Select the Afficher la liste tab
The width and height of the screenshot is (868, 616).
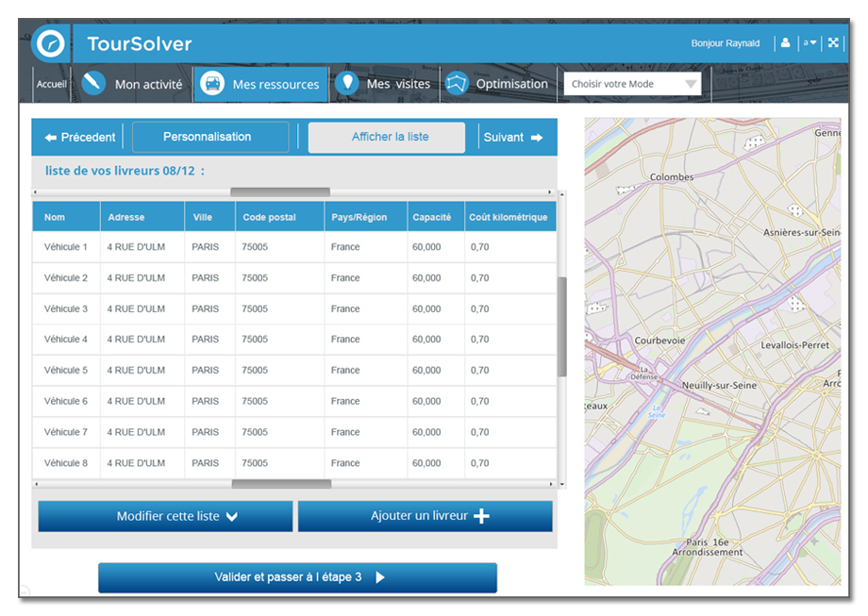(389, 137)
